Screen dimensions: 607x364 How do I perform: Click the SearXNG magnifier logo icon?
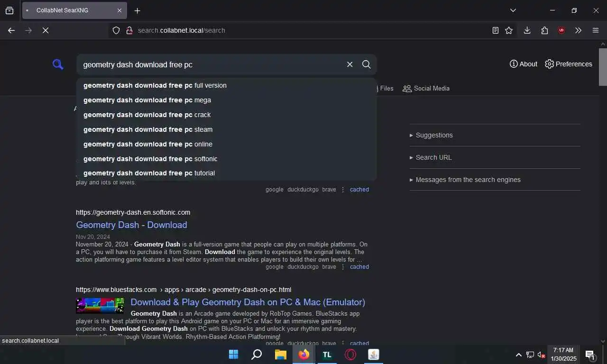pyautogui.click(x=58, y=64)
